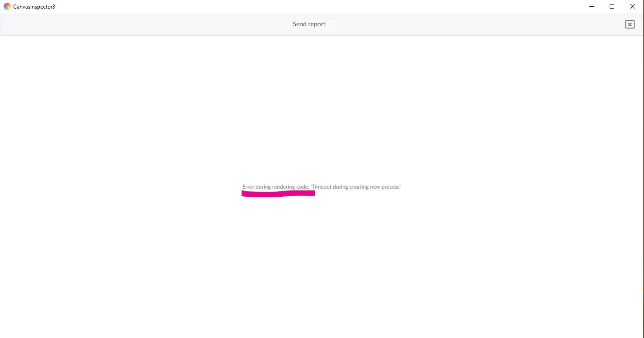This screenshot has width=644, height=338.
Task: Minimize the CanvasInspector3 window
Action: [x=592, y=6]
